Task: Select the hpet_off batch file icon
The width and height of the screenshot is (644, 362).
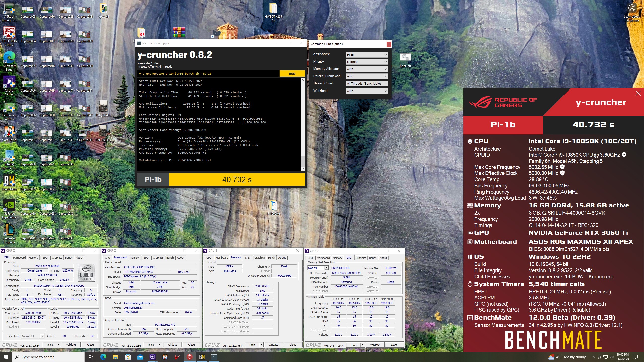Action: coord(406,60)
